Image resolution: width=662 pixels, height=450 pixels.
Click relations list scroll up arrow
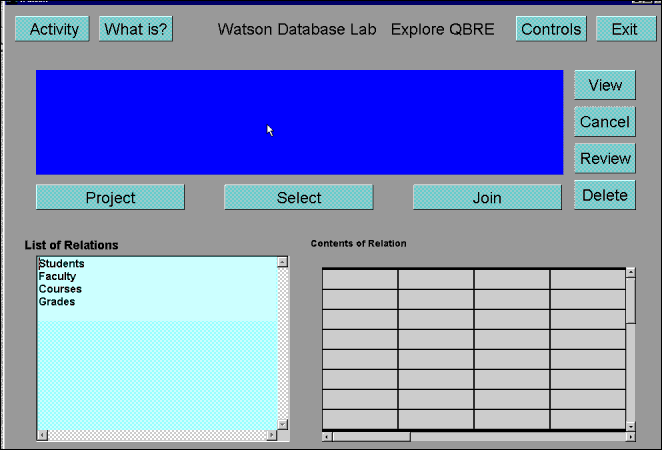pyautogui.click(x=282, y=262)
